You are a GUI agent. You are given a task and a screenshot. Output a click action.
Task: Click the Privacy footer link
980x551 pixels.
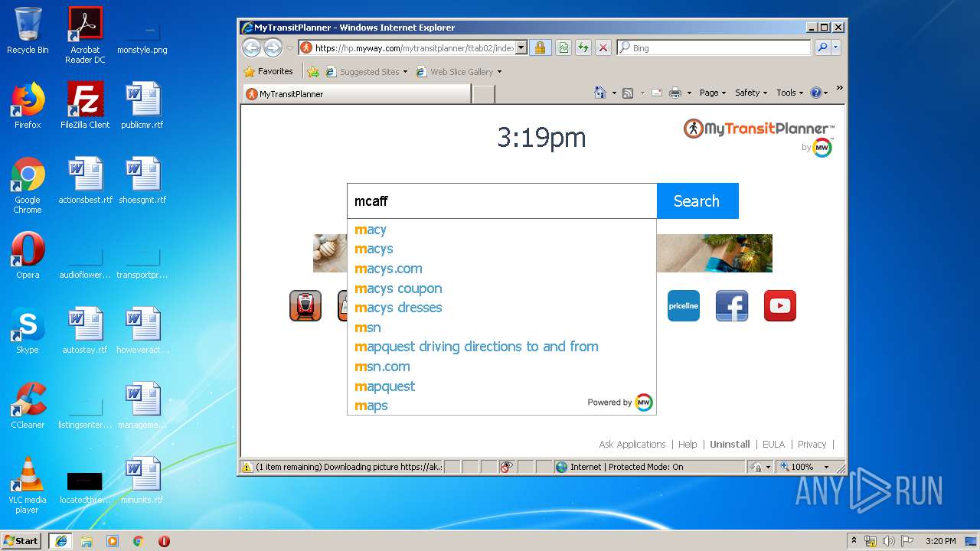(x=812, y=444)
